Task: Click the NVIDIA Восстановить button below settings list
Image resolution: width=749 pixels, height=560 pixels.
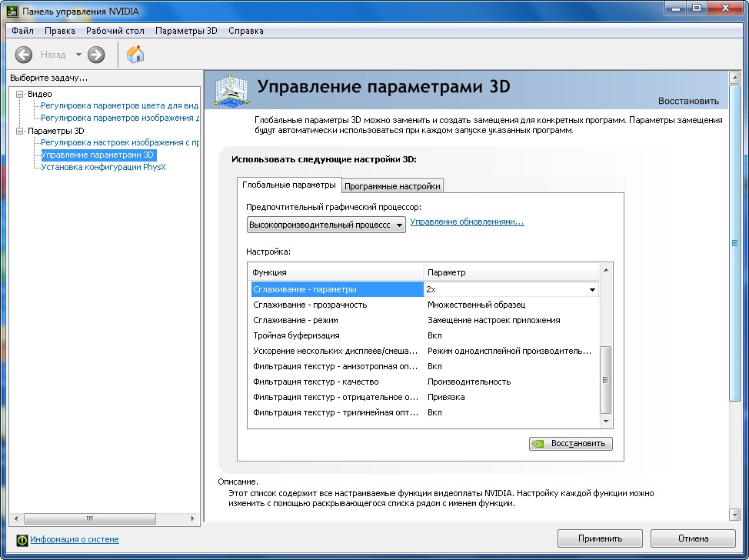Action: pos(571,443)
